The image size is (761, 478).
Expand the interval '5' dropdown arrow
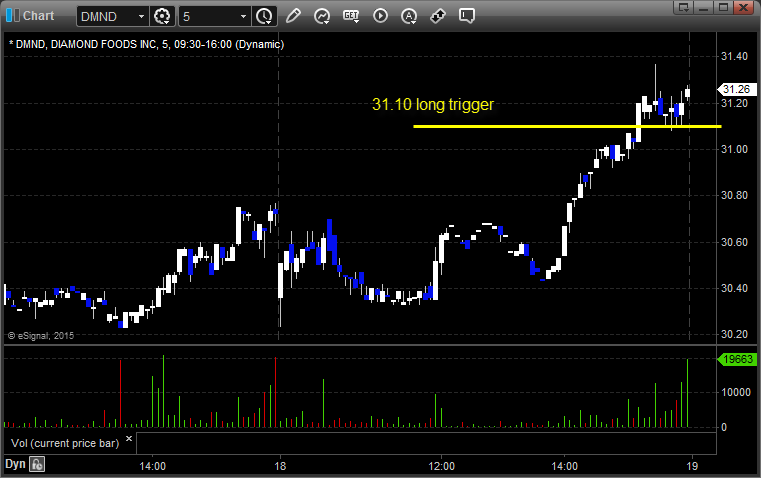click(244, 16)
